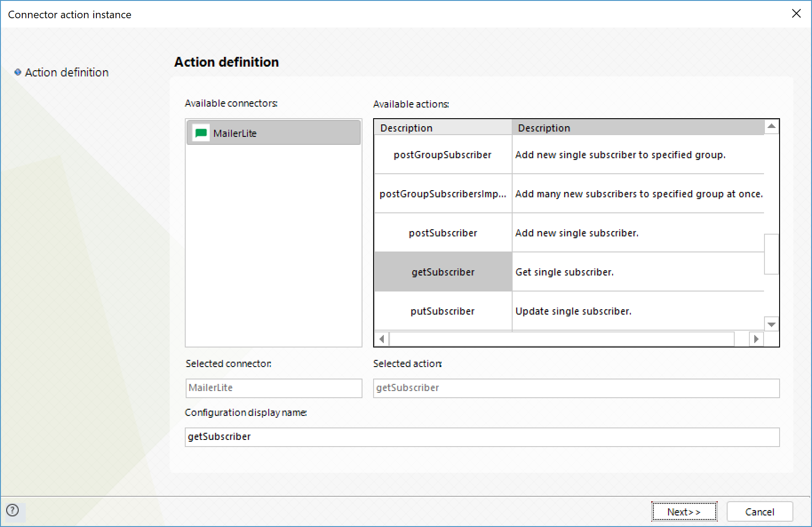Viewport: 812px width, 527px height.
Task: Select the postGroupSubscriber action
Action: point(443,155)
